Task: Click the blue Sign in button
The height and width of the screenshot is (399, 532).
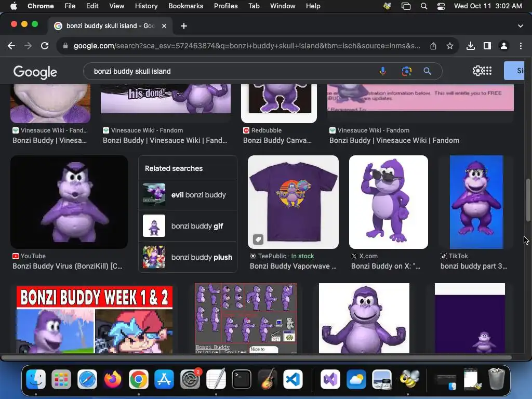Action: [x=514, y=71]
